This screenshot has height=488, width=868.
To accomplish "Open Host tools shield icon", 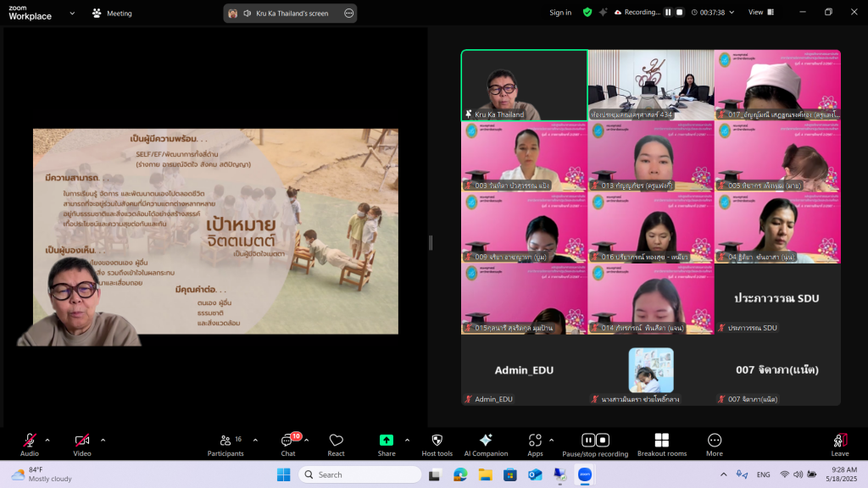I will coord(437,441).
